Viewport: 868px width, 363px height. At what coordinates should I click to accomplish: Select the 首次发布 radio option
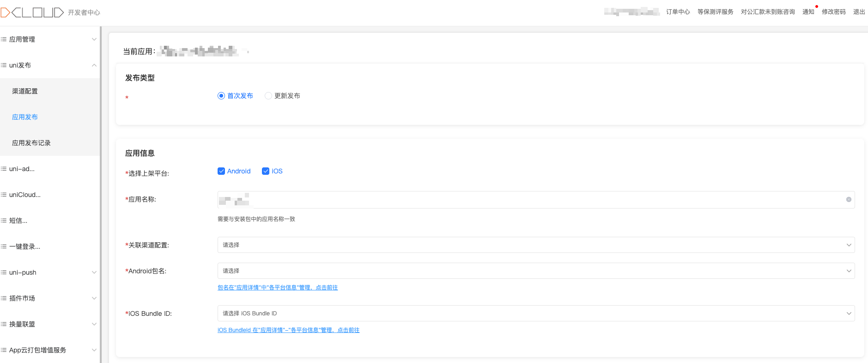click(221, 96)
